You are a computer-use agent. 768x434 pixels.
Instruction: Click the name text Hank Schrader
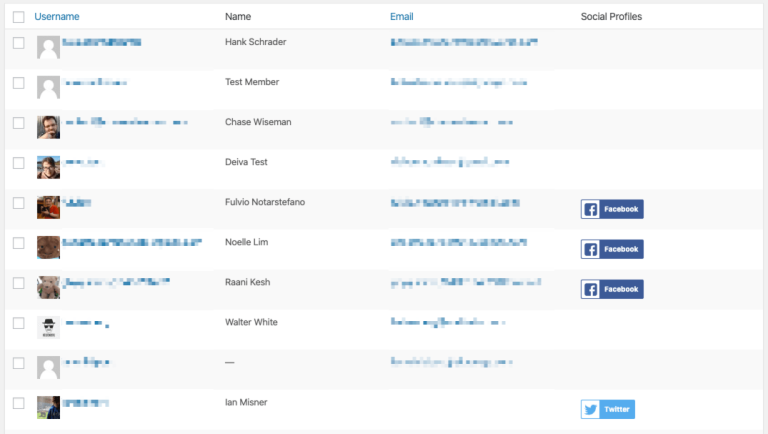click(x=256, y=42)
